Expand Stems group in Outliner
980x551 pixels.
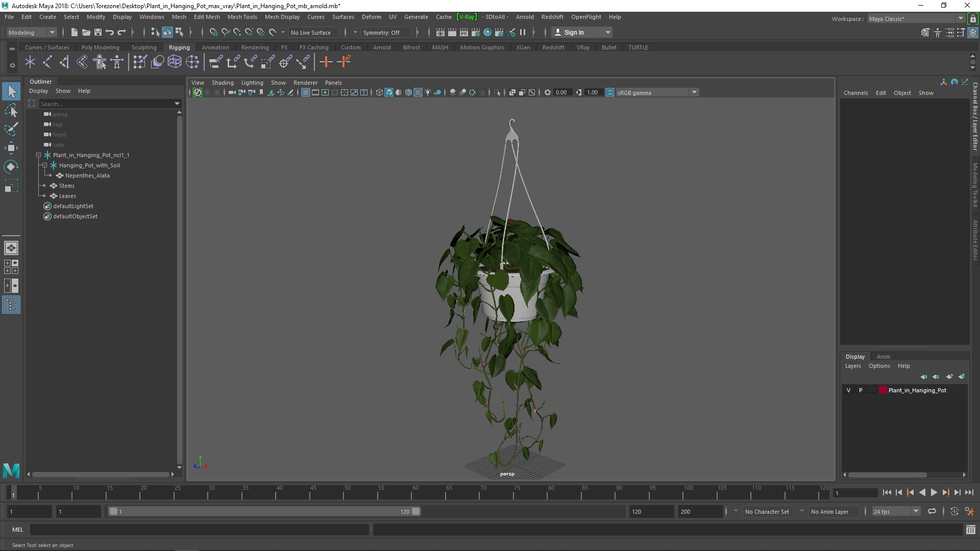(x=44, y=185)
